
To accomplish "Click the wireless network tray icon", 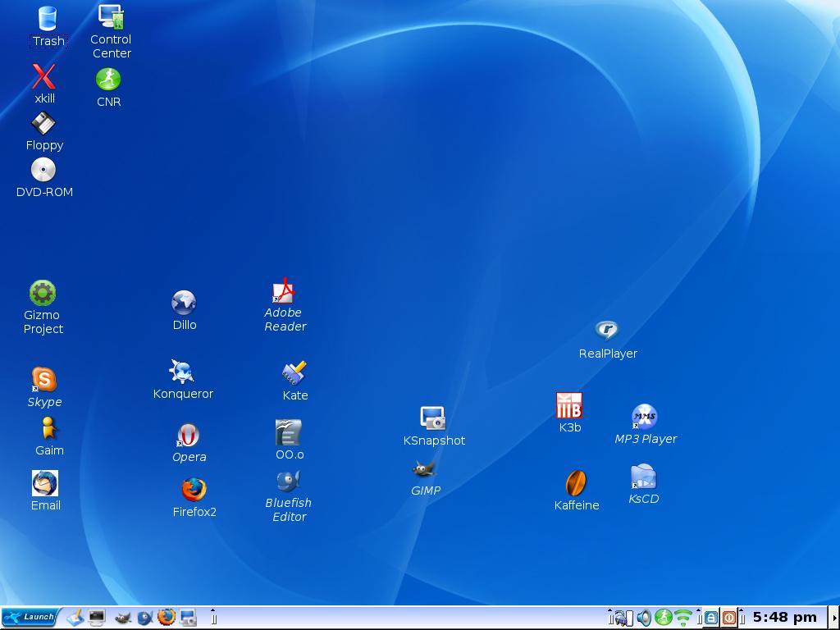I will (x=682, y=617).
